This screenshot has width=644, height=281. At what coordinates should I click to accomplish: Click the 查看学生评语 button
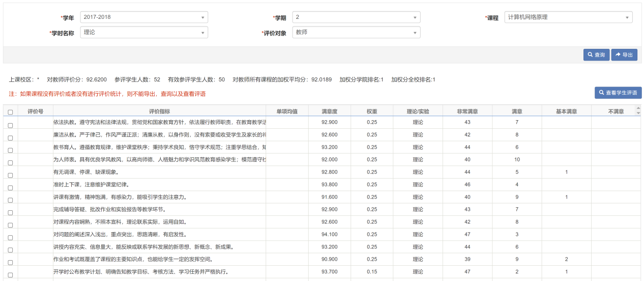click(618, 93)
